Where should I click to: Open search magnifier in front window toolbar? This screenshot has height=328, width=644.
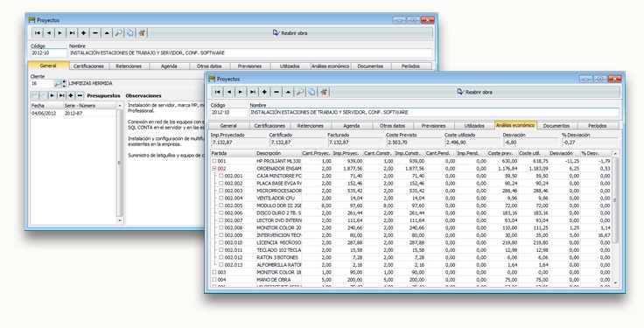point(300,93)
